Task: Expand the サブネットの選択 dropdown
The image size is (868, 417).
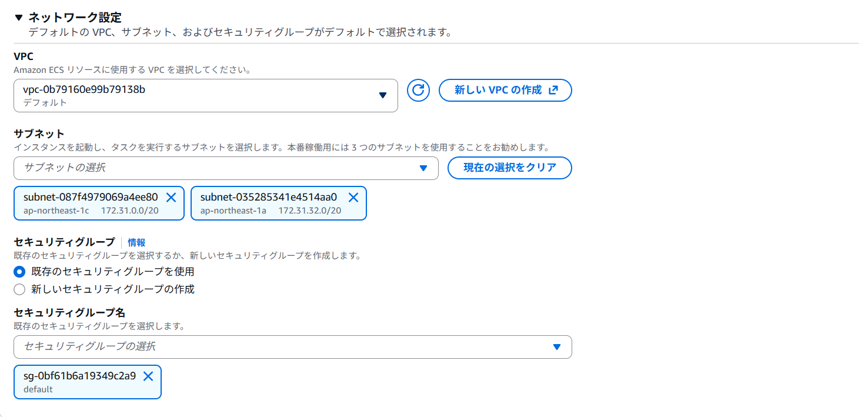Action: pyautogui.click(x=225, y=168)
